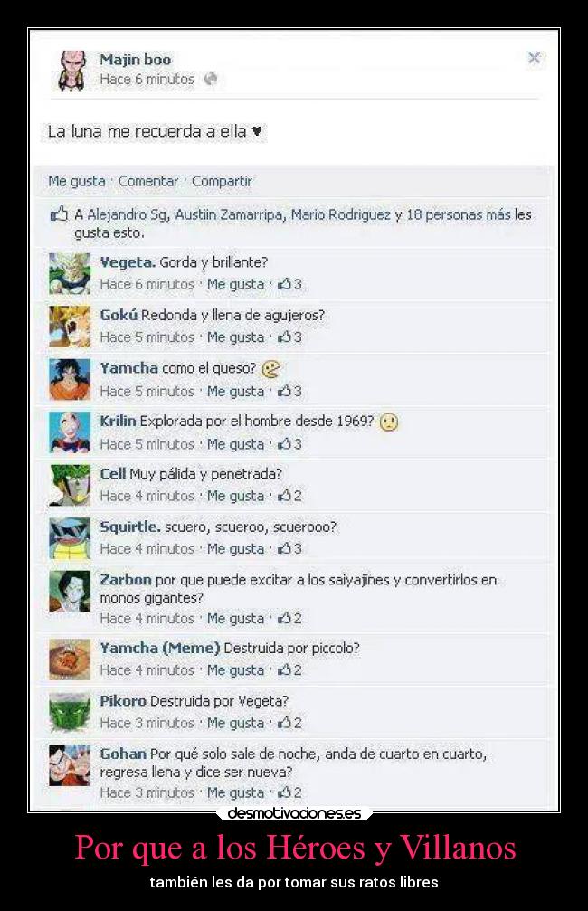Open Squirtle's avatar thumbnail
The width and height of the screenshot is (588, 911).
pos(70,538)
